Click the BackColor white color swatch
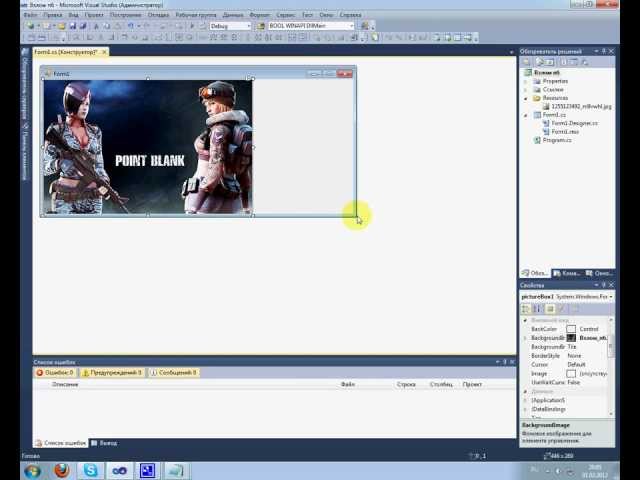The image size is (640, 480). (x=571, y=329)
